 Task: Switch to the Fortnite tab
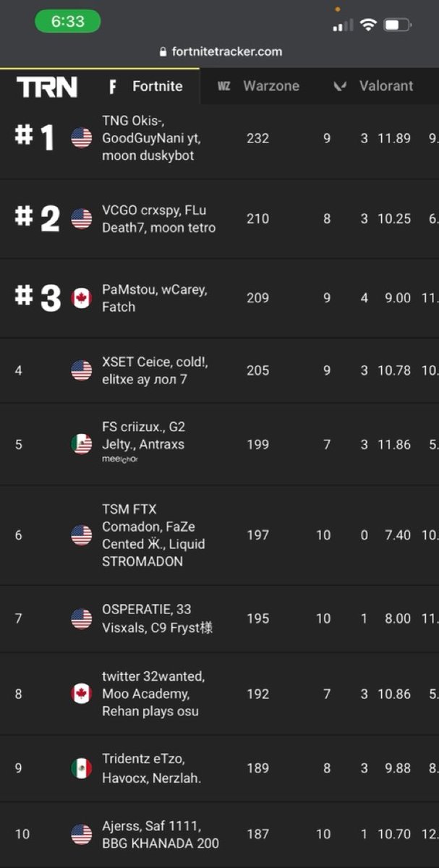(157, 86)
